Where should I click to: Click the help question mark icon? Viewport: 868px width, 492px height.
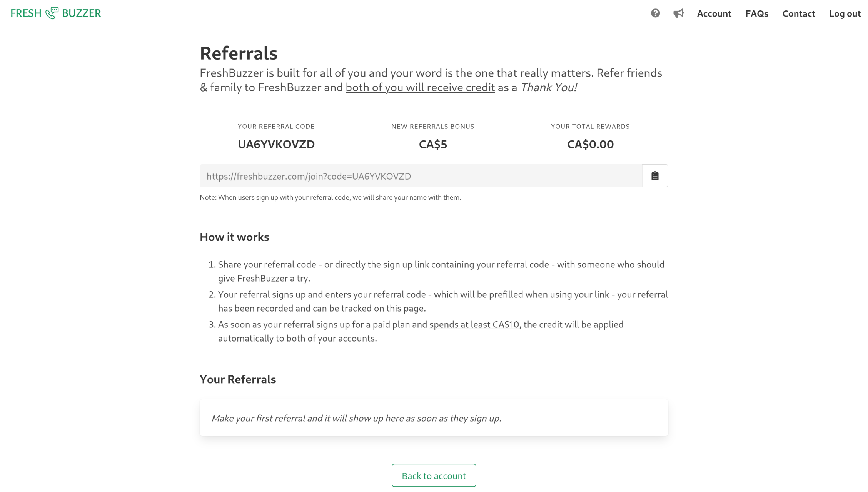(x=655, y=13)
